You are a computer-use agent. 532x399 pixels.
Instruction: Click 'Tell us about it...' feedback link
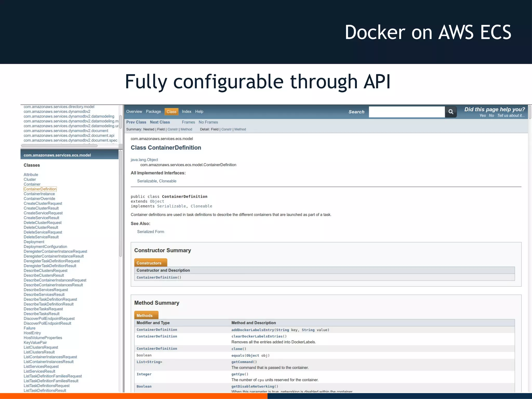tap(511, 116)
